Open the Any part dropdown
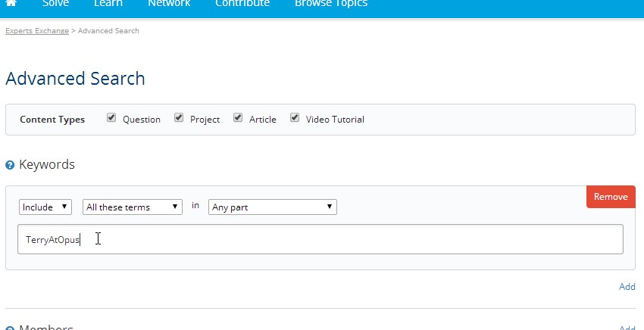The height and width of the screenshot is (330, 644). click(x=273, y=207)
